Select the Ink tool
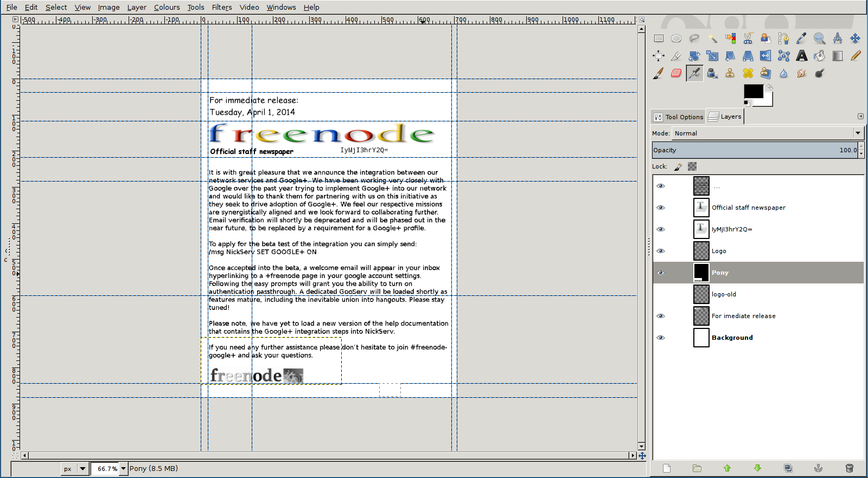 point(712,73)
